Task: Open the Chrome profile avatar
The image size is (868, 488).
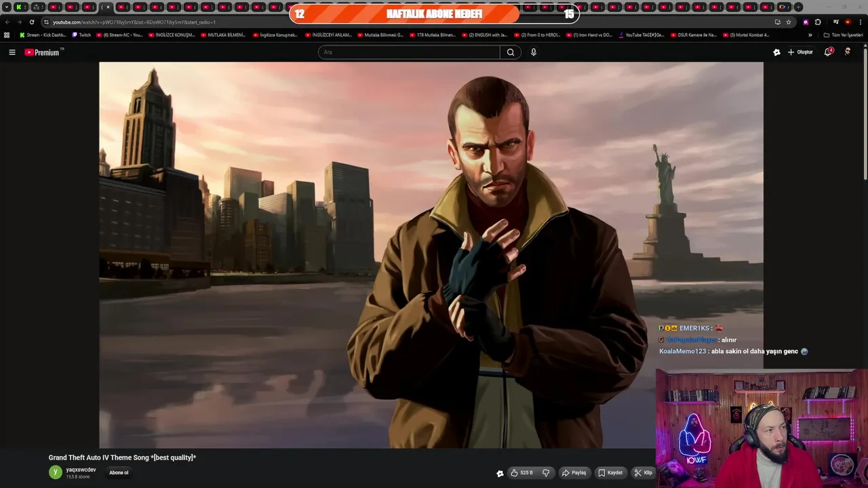Action: [x=848, y=22]
